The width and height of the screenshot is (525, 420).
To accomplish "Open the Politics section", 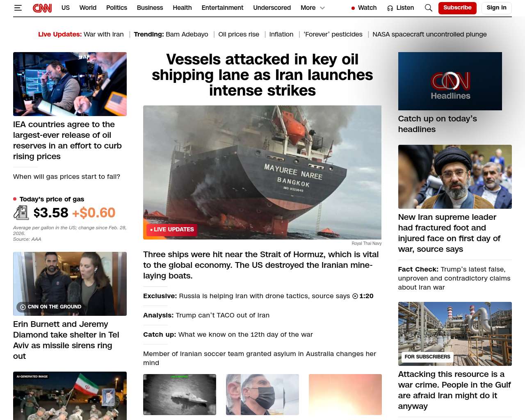I will (116, 8).
